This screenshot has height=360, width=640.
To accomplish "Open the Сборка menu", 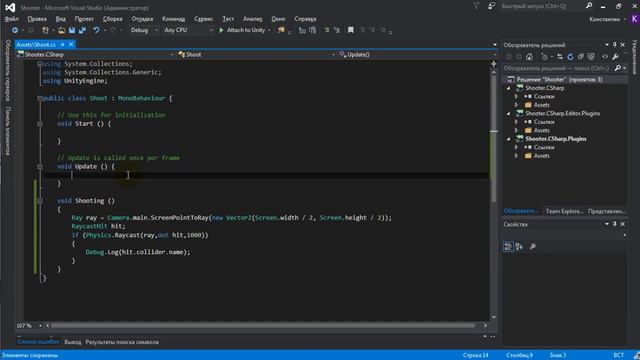I will pos(112,19).
